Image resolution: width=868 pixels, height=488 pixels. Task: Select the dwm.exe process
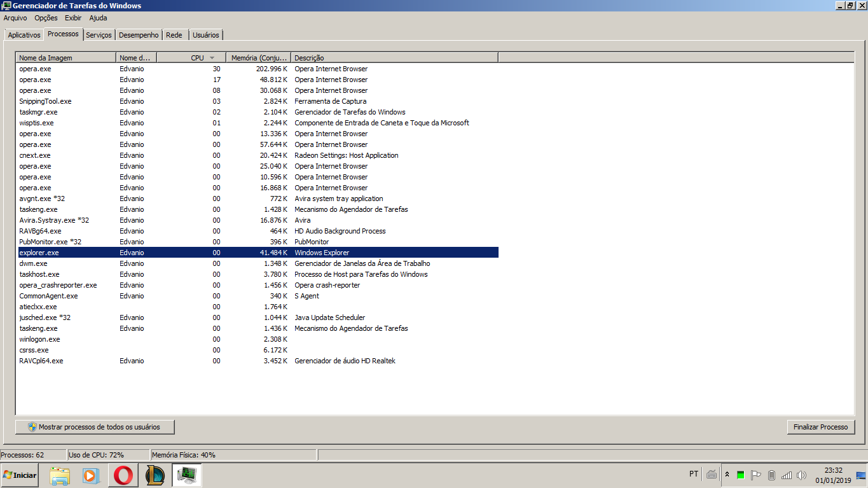coord(257,263)
